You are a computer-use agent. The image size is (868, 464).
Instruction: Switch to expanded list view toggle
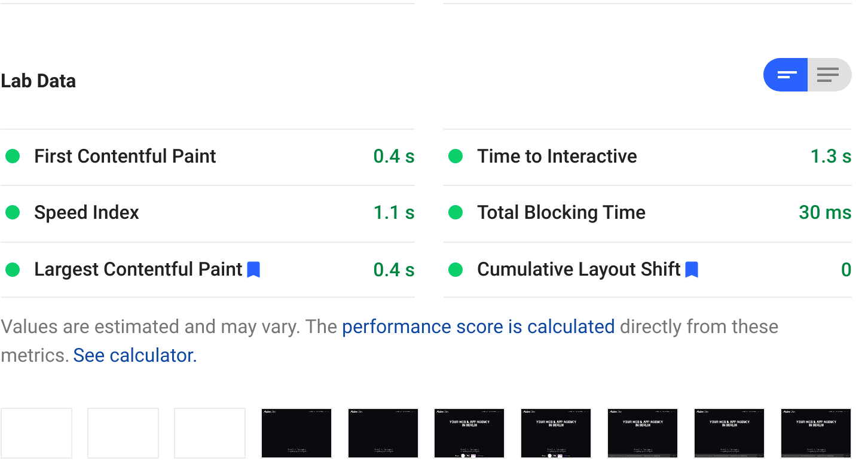pyautogui.click(x=829, y=75)
